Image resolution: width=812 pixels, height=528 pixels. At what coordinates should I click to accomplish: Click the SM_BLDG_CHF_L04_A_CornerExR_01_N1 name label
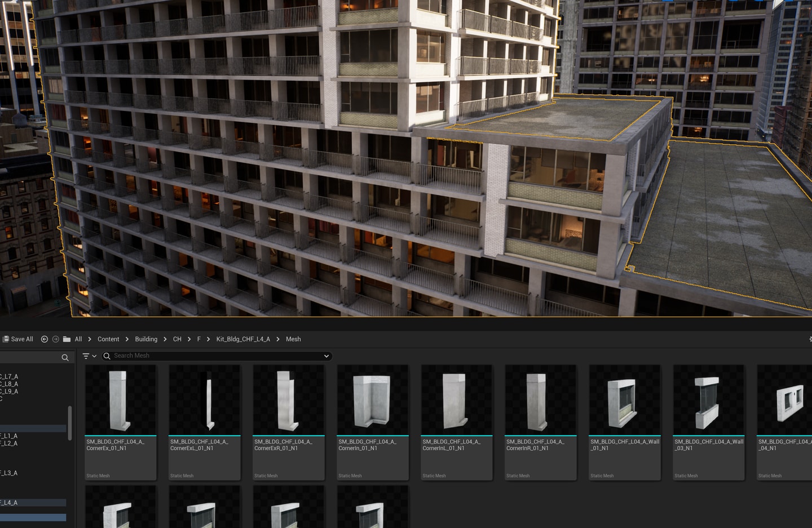coord(283,445)
